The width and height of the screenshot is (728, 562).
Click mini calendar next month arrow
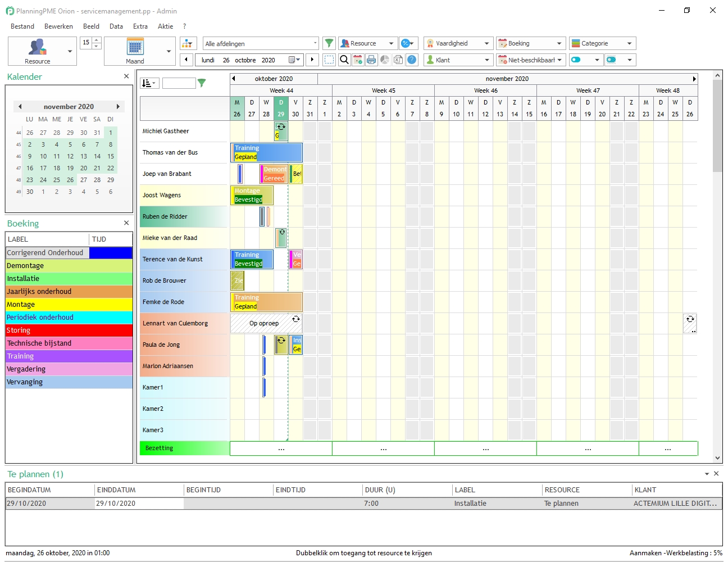118,106
